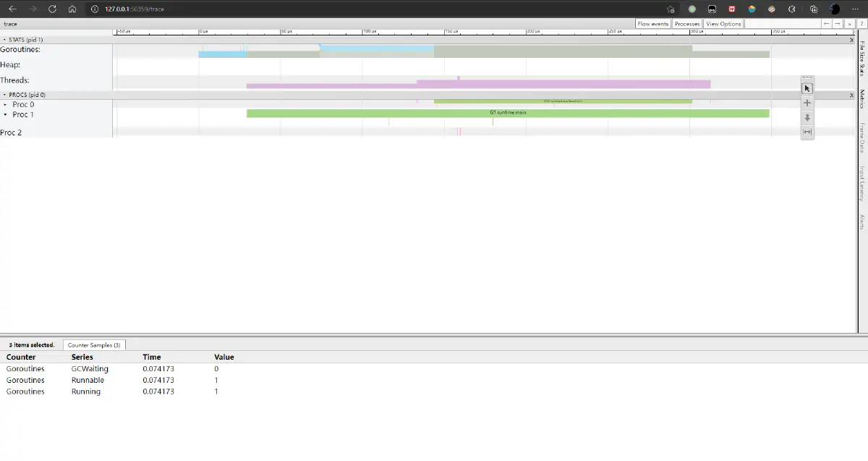Go to next search result arrow

(x=838, y=24)
